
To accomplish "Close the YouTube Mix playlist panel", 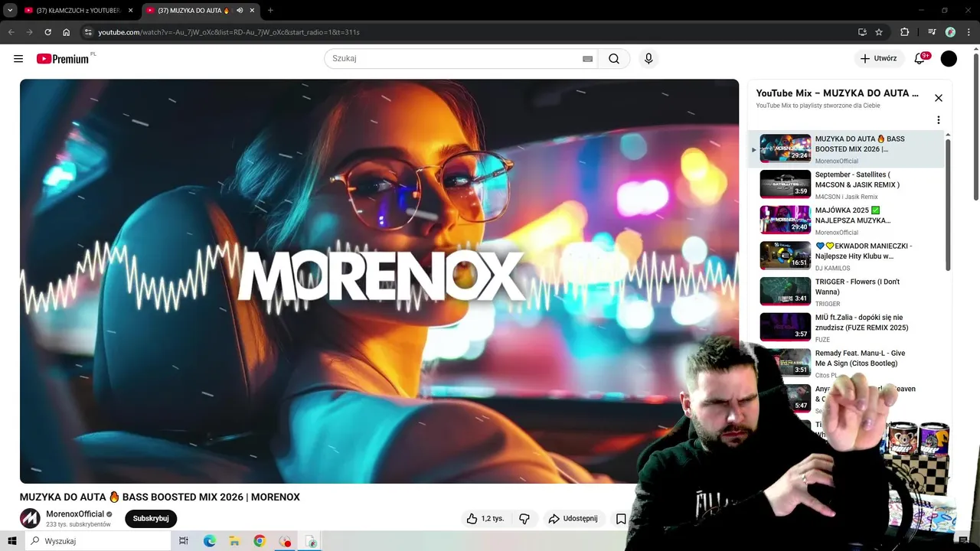I will click(x=939, y=98).
